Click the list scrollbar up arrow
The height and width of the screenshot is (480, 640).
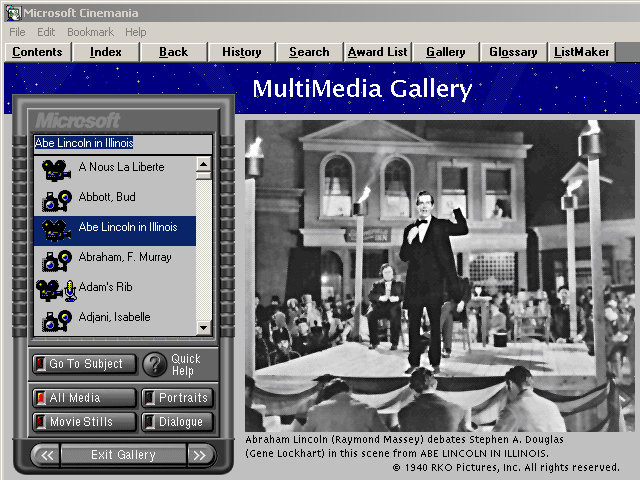point(204,164)
